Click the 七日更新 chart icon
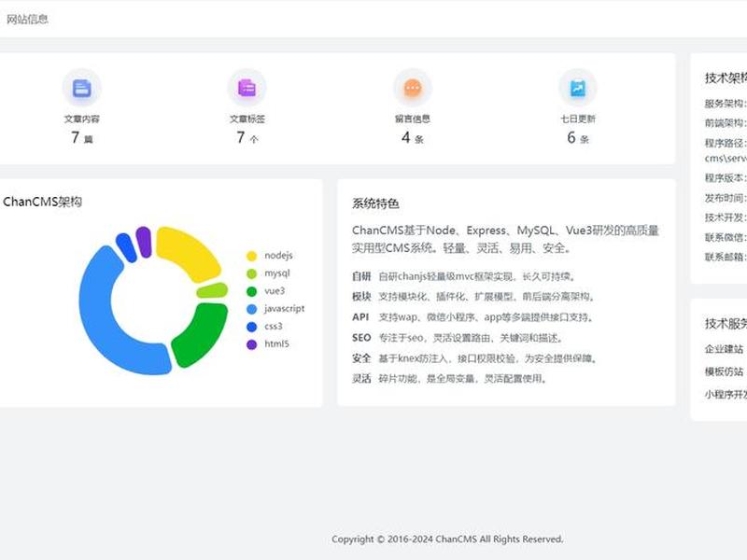Image resolution: width=747 pixels, height=560 pixels. pos(578,88)
